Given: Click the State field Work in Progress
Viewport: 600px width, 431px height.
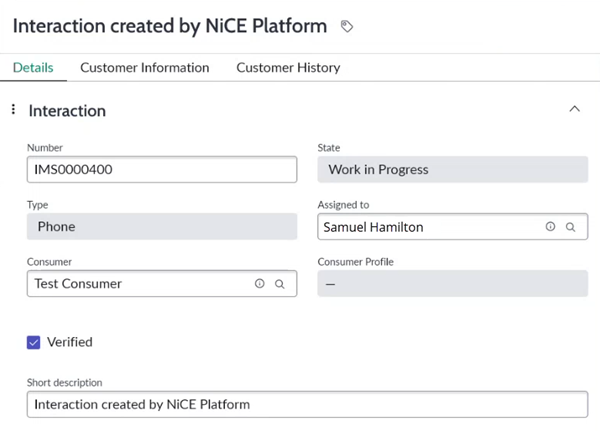Looking at the screenshot, I should tap(452, 170).
